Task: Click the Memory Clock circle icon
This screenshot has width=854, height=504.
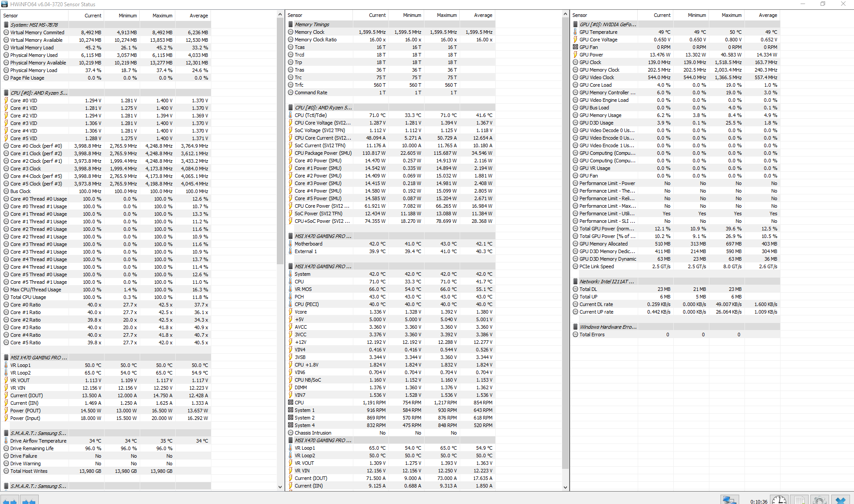Action: [291, 32]
